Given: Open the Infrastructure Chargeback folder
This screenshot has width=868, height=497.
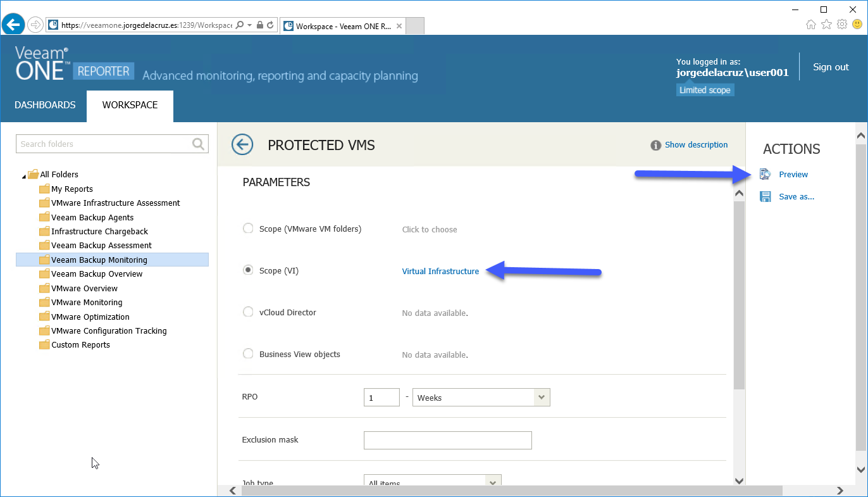Looking at the screenshot, I should pyautogui.click(x=99, y=232).
